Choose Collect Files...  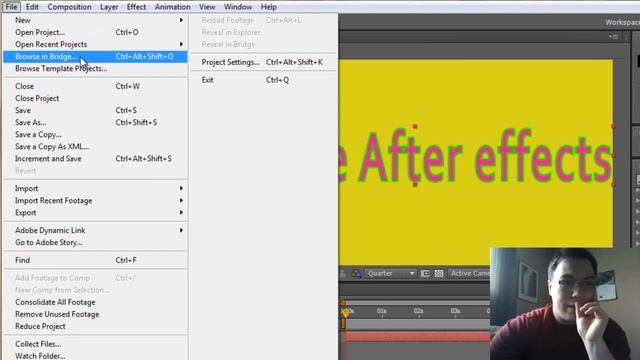coord(95,344)
